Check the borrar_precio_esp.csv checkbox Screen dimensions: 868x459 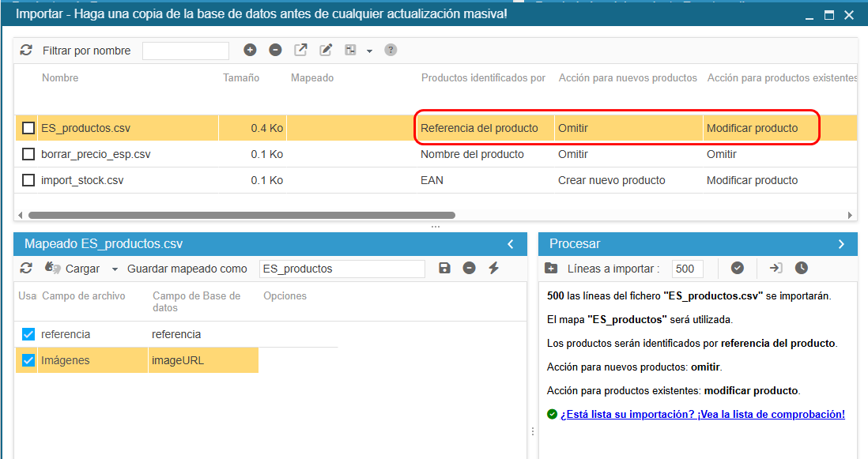[x=28, y=154]
